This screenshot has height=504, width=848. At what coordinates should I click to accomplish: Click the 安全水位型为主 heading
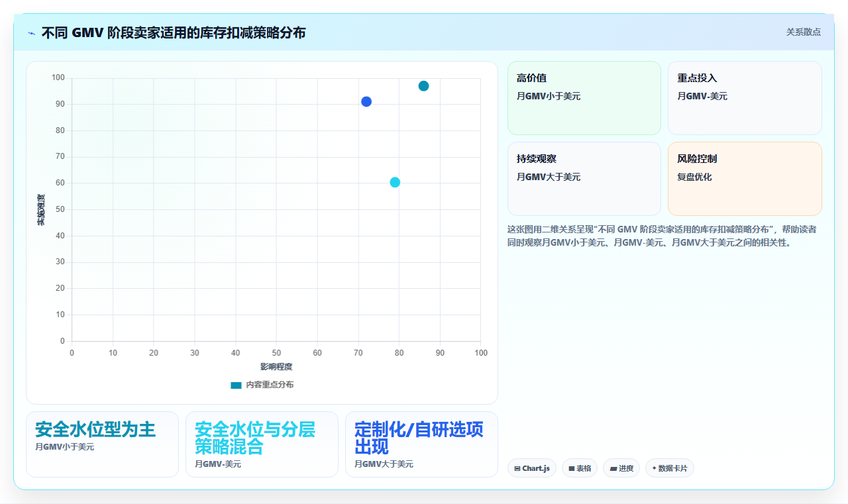95,430
